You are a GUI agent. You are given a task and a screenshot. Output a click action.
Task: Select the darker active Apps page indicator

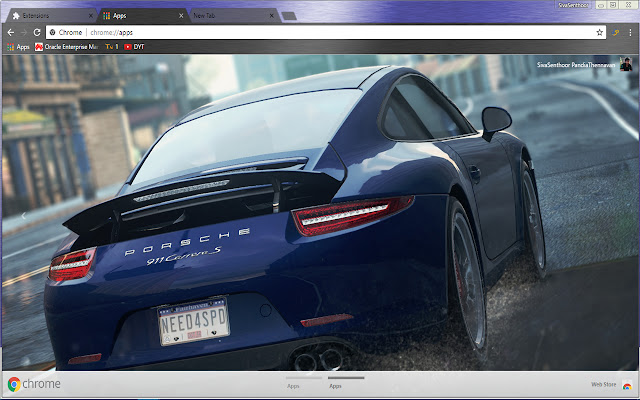pyautogui.click(x=346, y=382)
